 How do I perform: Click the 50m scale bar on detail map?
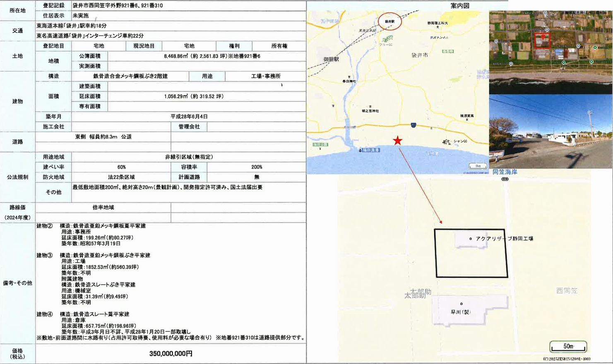[568, 347]
